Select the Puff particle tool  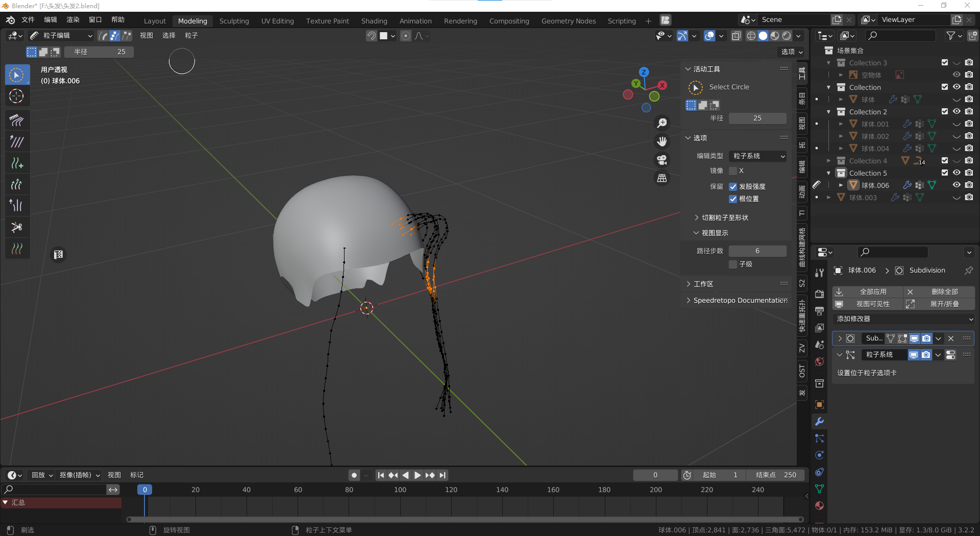pos(17,206)
